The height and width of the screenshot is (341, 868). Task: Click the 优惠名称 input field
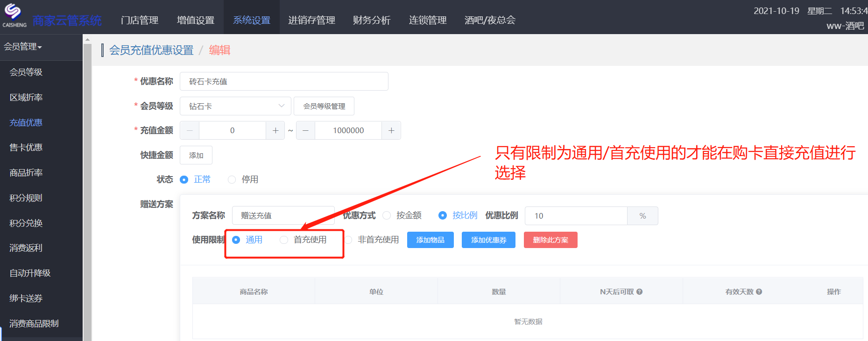[284, 81]
